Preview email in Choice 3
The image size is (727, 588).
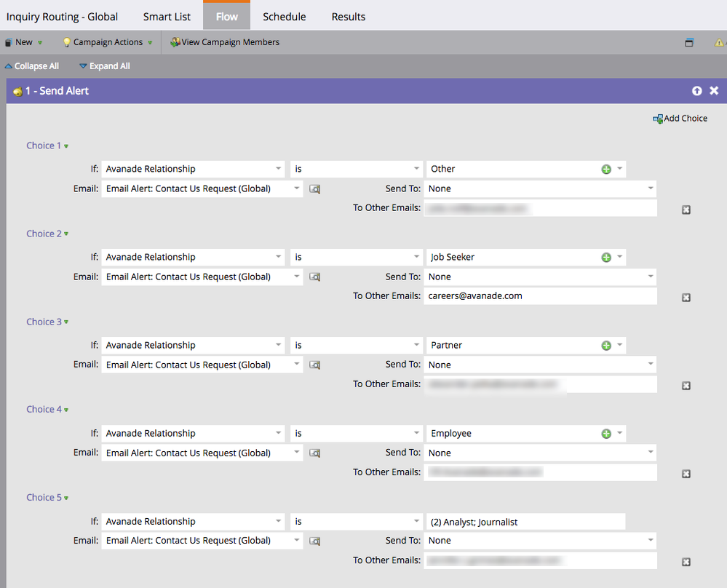[315, 365]
